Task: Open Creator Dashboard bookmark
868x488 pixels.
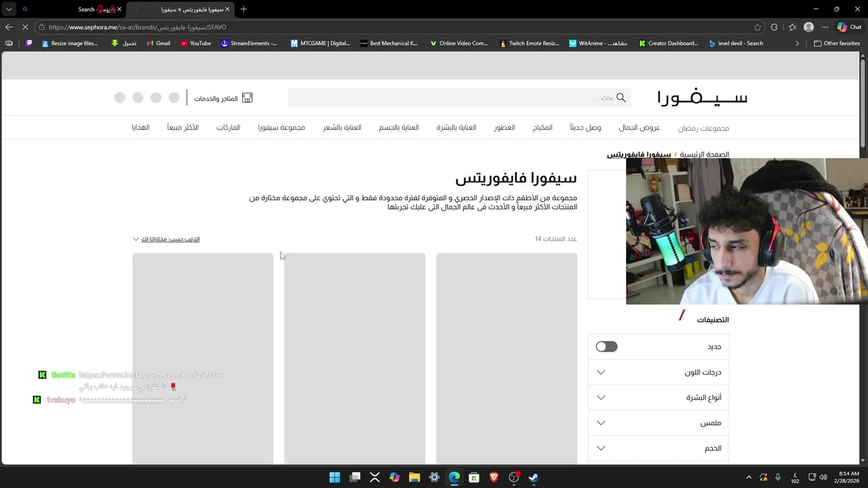Action: [x=669, y=43]
